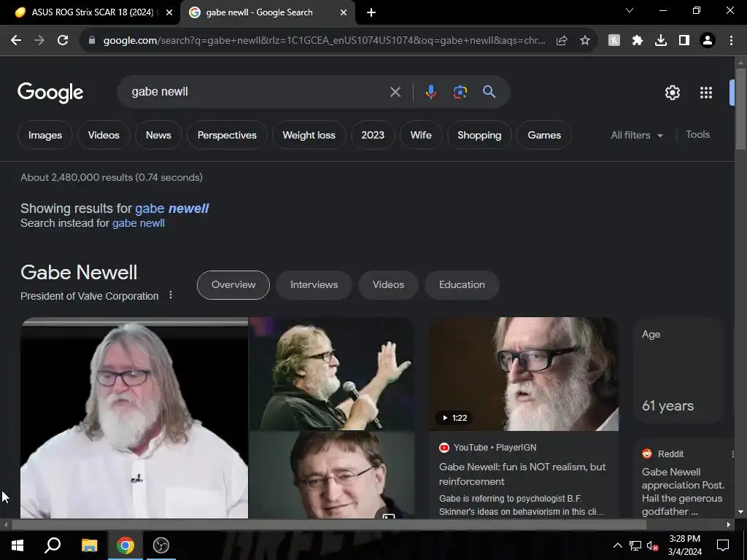
Task: Open search Tools
Action: click(697, 135)
